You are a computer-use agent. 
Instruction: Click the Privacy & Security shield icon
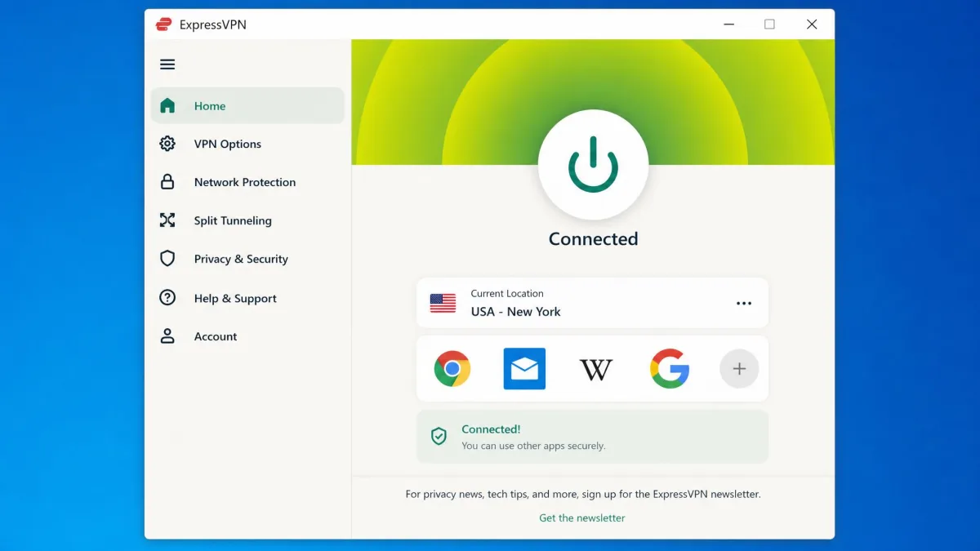coord(167,259)
